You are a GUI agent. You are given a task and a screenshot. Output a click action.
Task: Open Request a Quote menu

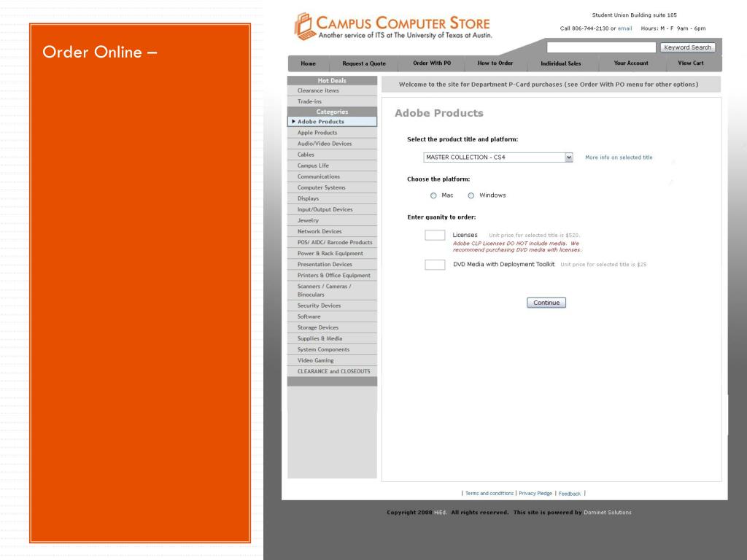pyautogui.click(x=364, y=63)
